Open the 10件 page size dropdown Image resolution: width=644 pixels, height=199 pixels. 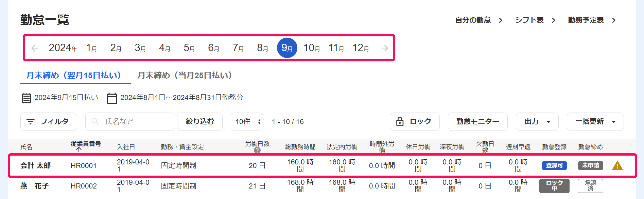click(x=247, y=122)
